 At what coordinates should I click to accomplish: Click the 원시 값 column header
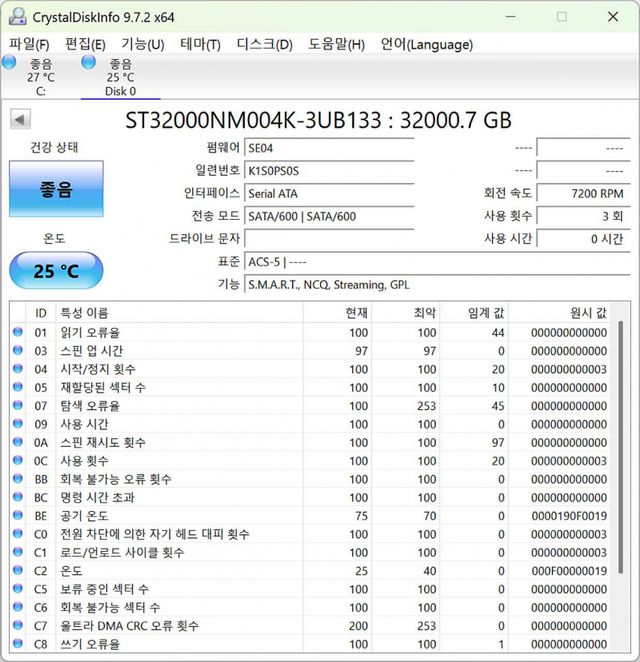pos(586,312)
